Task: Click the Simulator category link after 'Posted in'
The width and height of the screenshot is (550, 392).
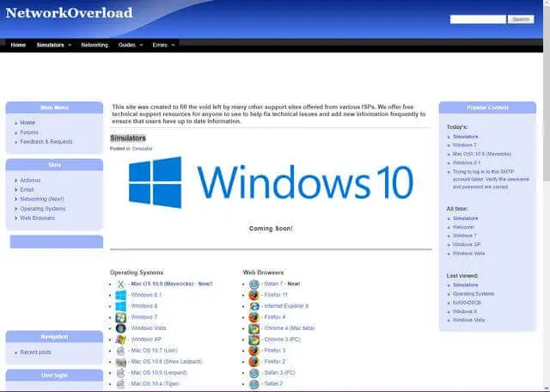Action: click(143, 149)
